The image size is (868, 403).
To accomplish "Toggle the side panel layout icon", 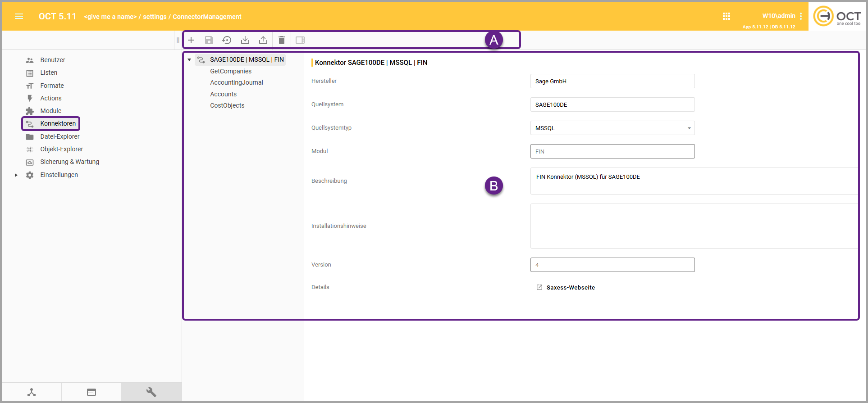I will tap(300, 40).
